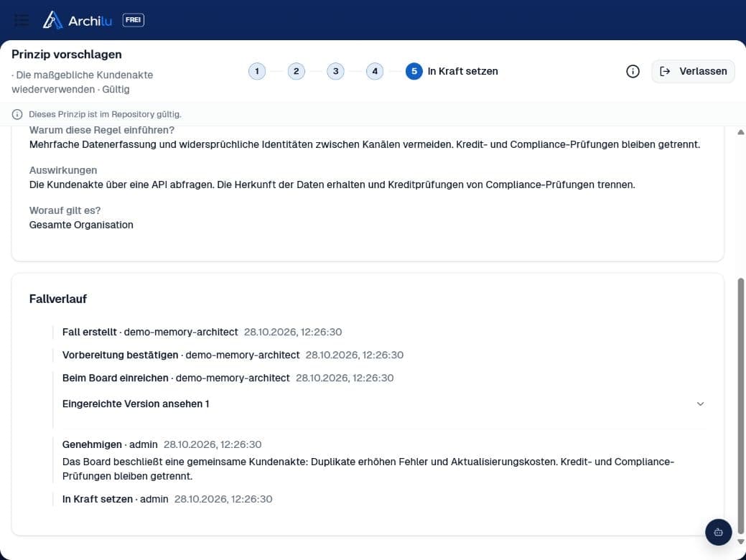Click the Board decision comment text
This screenshot has height=560, width=746.
pos(368,469)
